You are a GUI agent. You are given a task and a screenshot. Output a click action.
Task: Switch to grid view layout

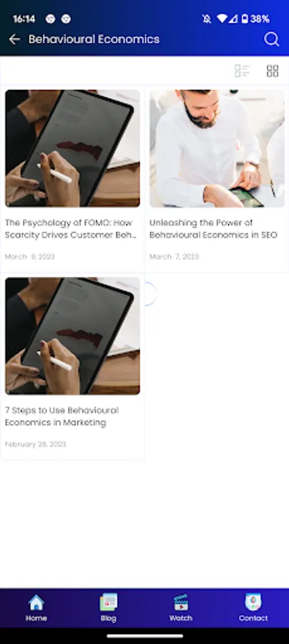[x=273, y=71]
